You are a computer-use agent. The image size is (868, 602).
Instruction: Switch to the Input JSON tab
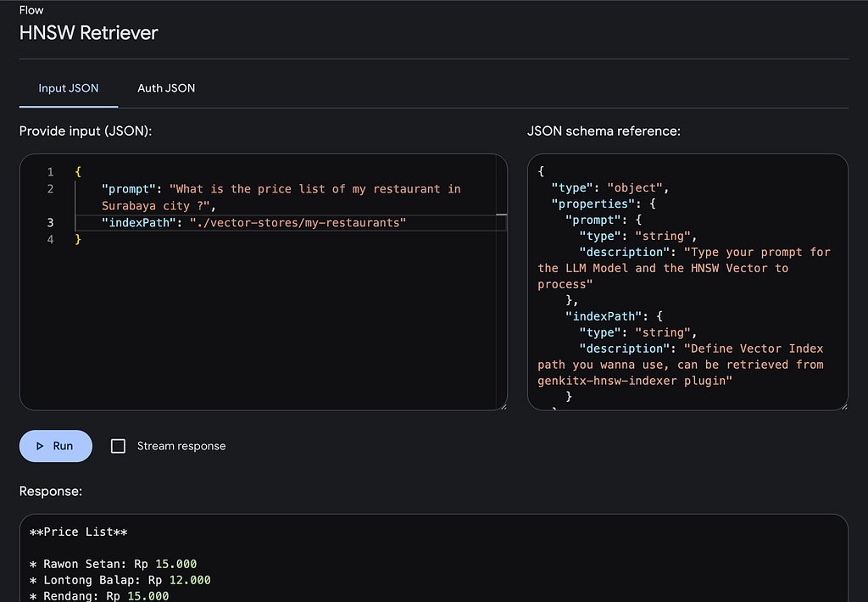pos(69,88)
